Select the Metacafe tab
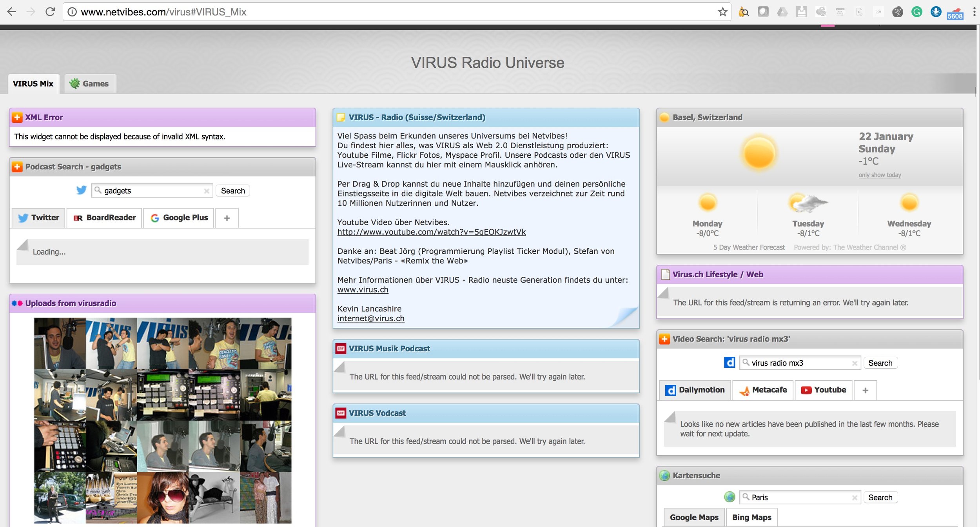 coord(763,390)
